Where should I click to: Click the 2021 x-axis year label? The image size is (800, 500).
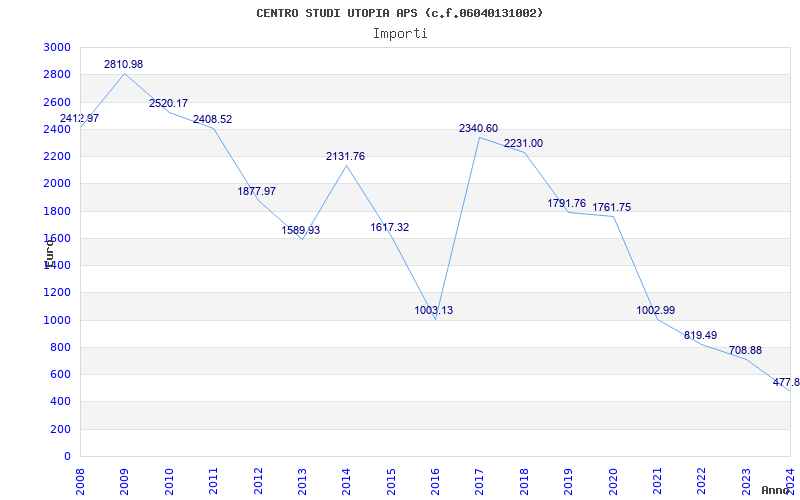tap(657, 481)
